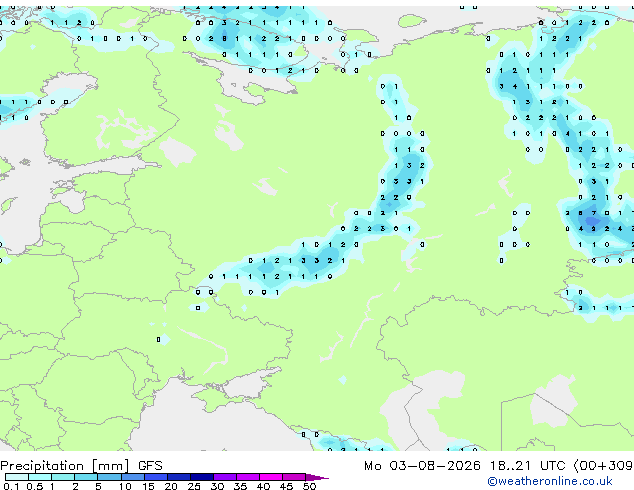Screen dimensions: 634x490
Task: Click the '0.1' legend scale label
Action: (11, 486)
